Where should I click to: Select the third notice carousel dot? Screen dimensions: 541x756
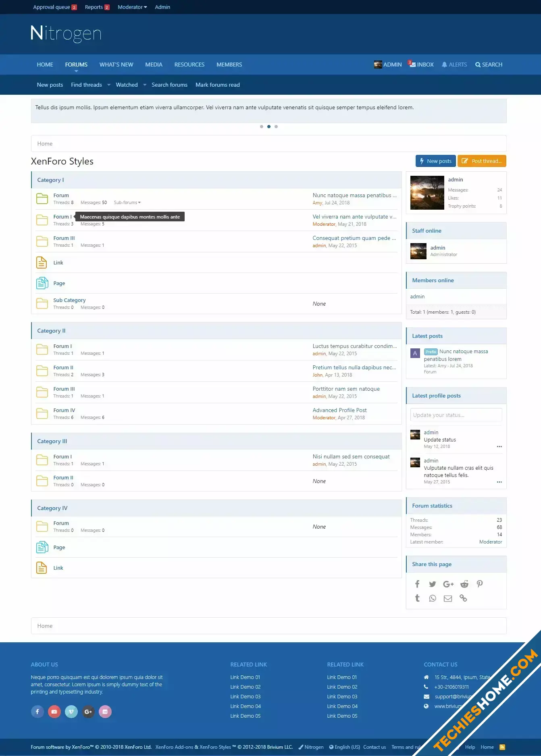276,127
